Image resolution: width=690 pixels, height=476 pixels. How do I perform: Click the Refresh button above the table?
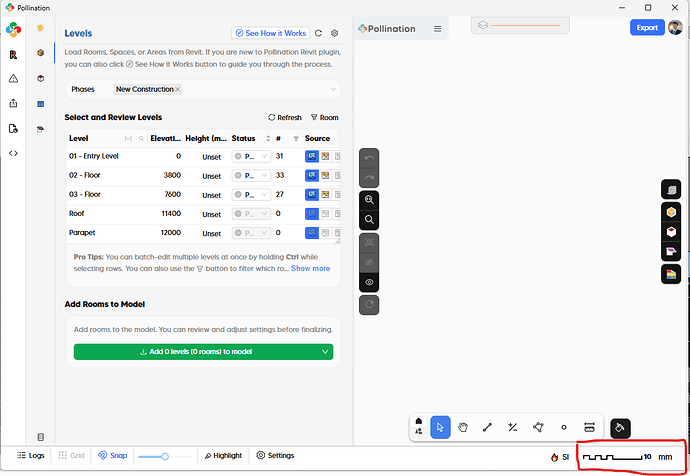click(x=285, y=117)
